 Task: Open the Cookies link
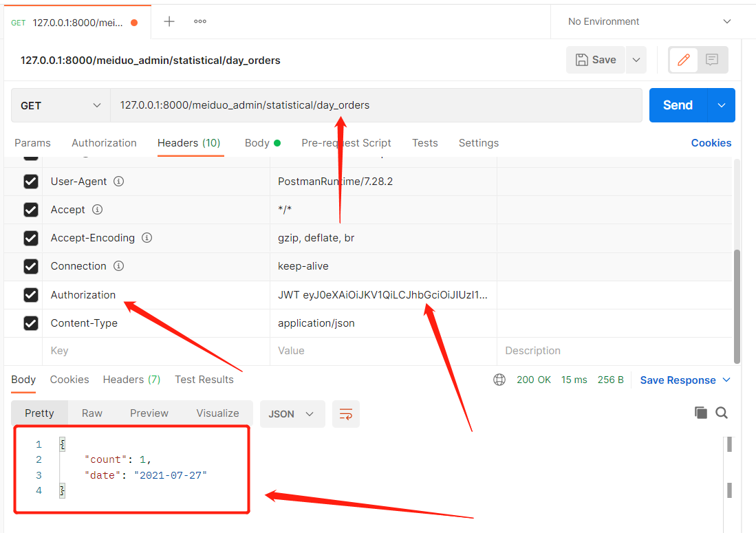tap(711, 143)
